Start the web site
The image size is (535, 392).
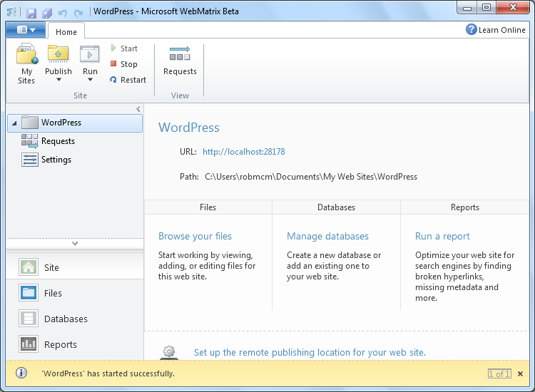pos(123,48)
